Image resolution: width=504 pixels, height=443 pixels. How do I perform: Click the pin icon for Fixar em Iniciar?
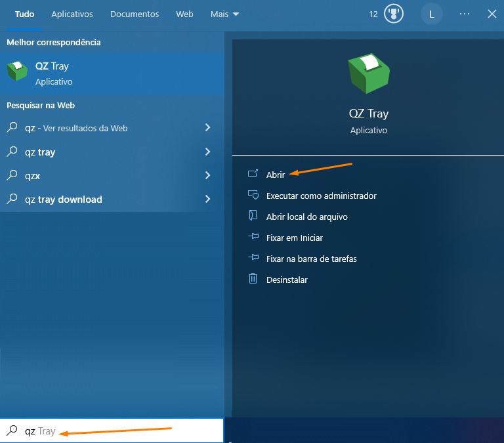tap(253, 237)
